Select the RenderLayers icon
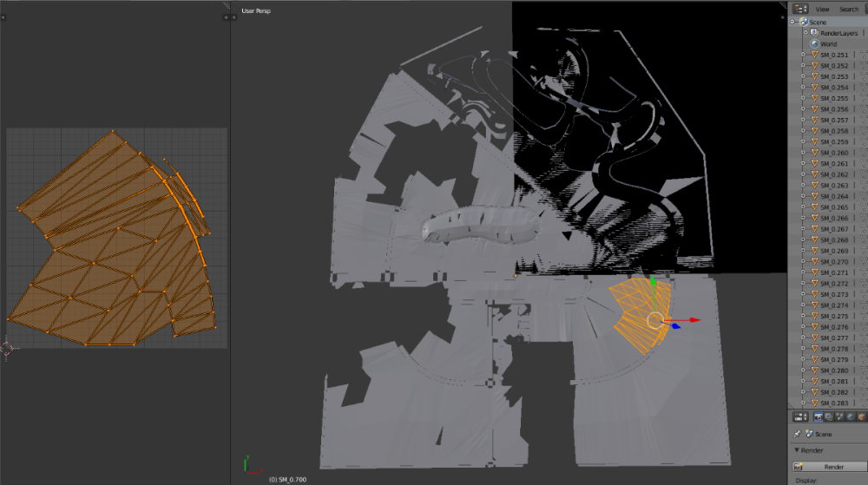868x485 pixels. point(814,33)
